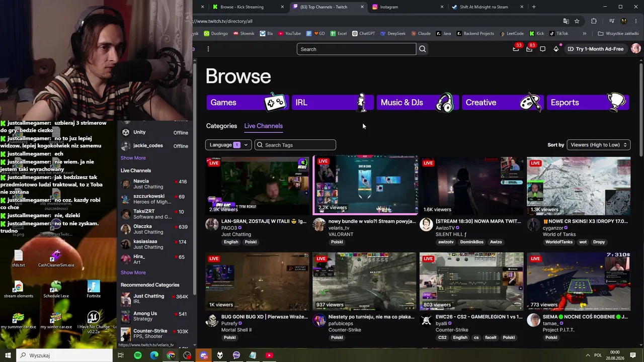The height and width of the screenshot is (362, 644).
Task: Select the CashCleanerSim.exe desktop shortcut
Action: pos(56,259)
